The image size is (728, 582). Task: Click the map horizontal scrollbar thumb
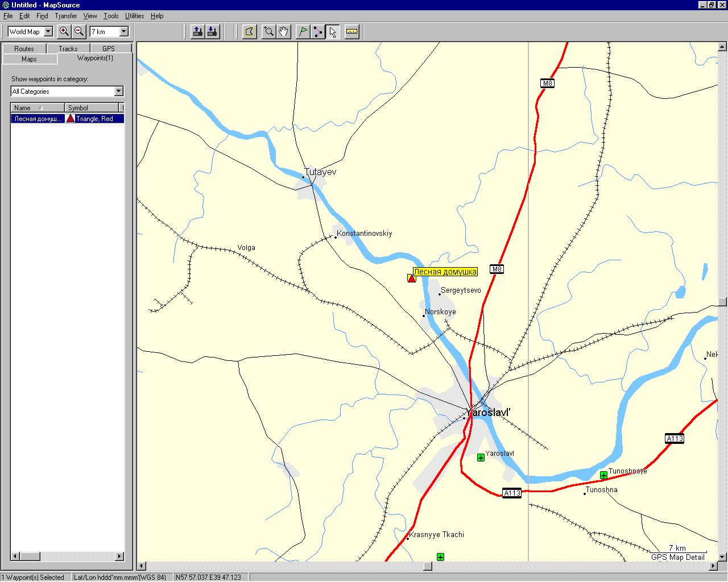428,566
